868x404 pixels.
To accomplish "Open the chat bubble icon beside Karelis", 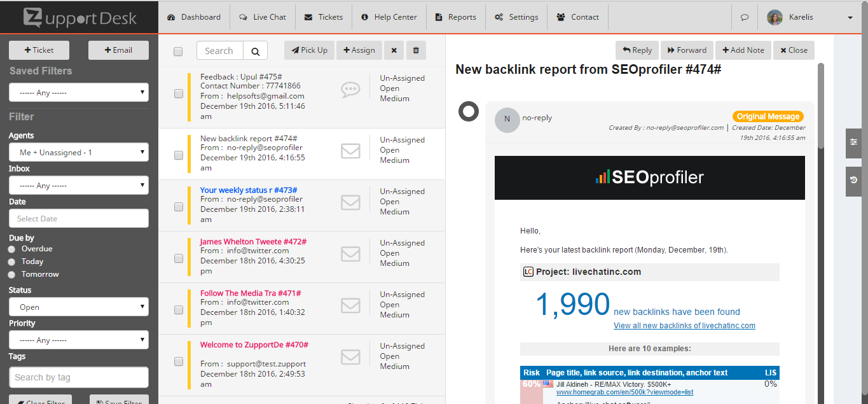I will click(745, 17).
